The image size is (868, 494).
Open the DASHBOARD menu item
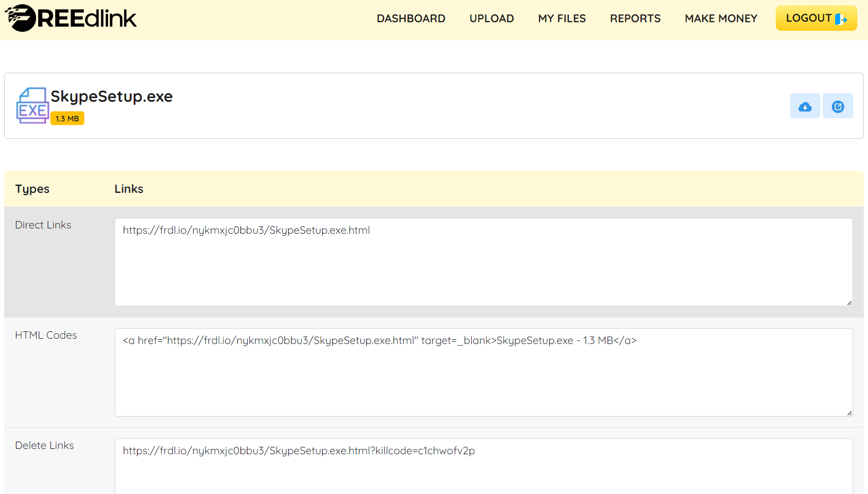click(411, 19)
